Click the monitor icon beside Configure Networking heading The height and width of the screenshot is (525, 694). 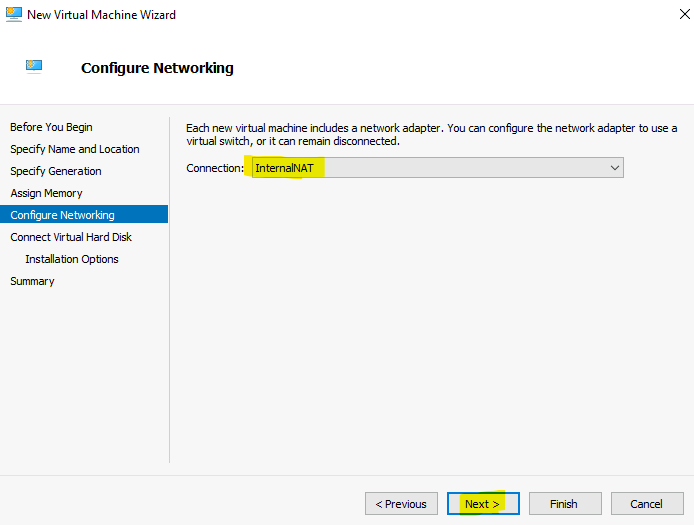click(x=34, y=66)
